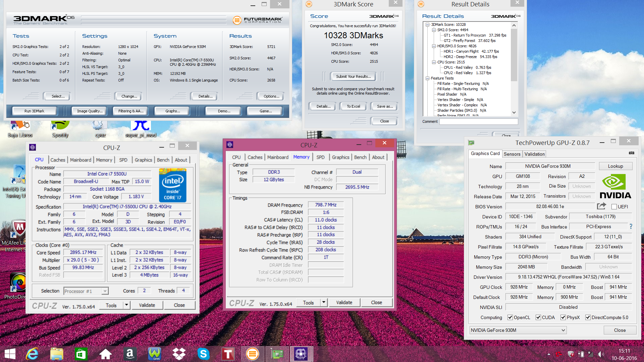The image size is (644, 362).
Task: Collapse the HDR/SM3.0 Score tree node
Action: [434, 46]
